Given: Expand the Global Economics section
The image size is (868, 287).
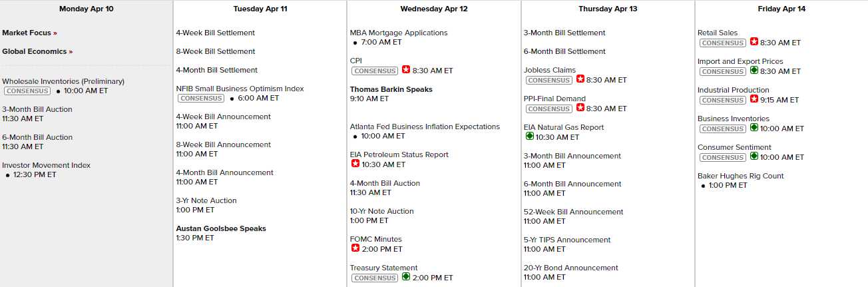Looking at the screenshot, I should (x=37, y=51).
